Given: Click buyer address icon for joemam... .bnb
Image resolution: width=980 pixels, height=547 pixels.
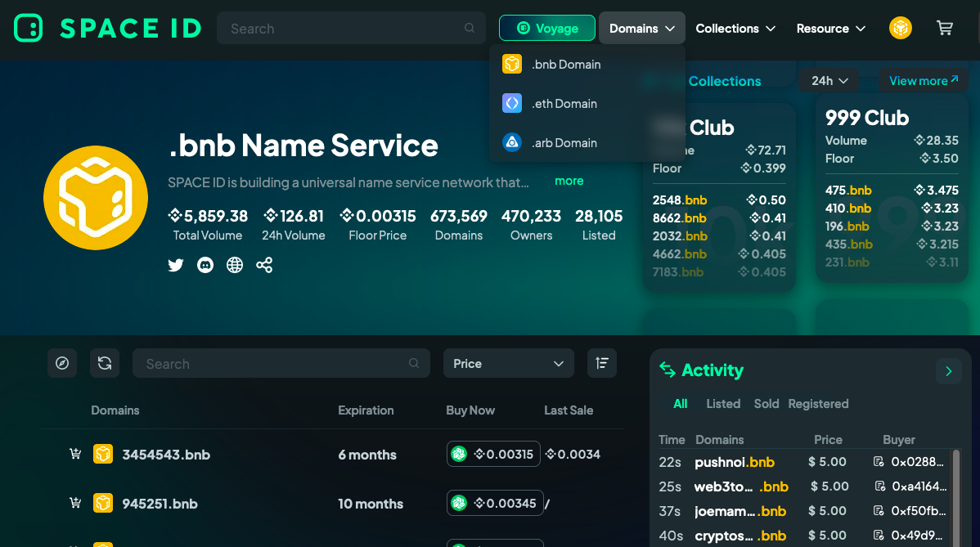Looking at the screenshot, I should point(879,511).
